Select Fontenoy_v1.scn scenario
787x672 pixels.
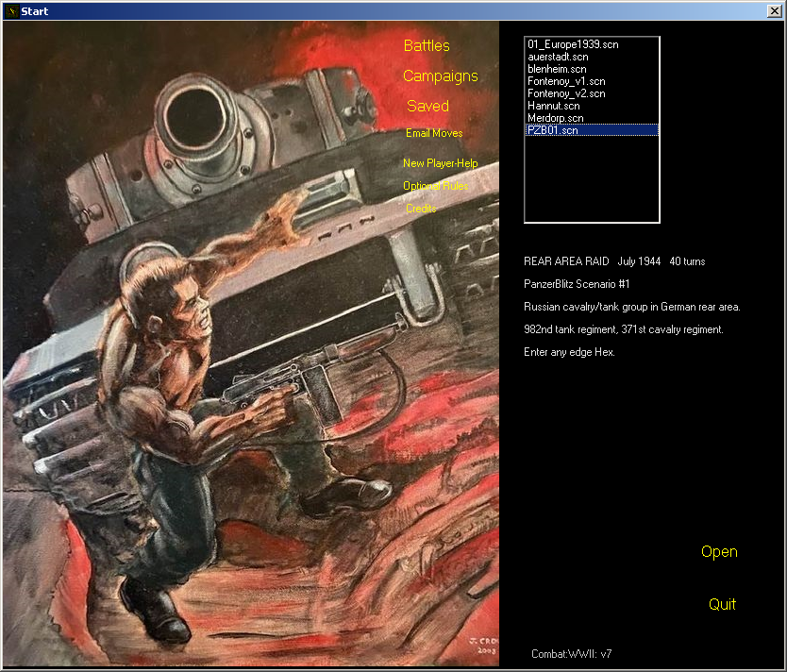[566, 81]
